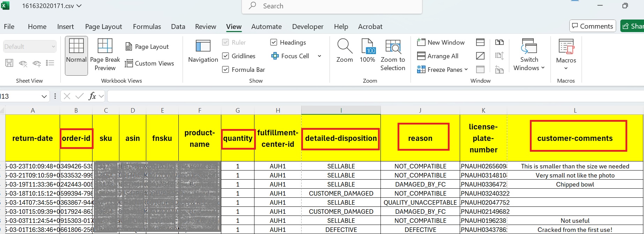Open the Page Layout ribbon tab
This screenshot has width=644, height=234.
(x=103, y=27)
